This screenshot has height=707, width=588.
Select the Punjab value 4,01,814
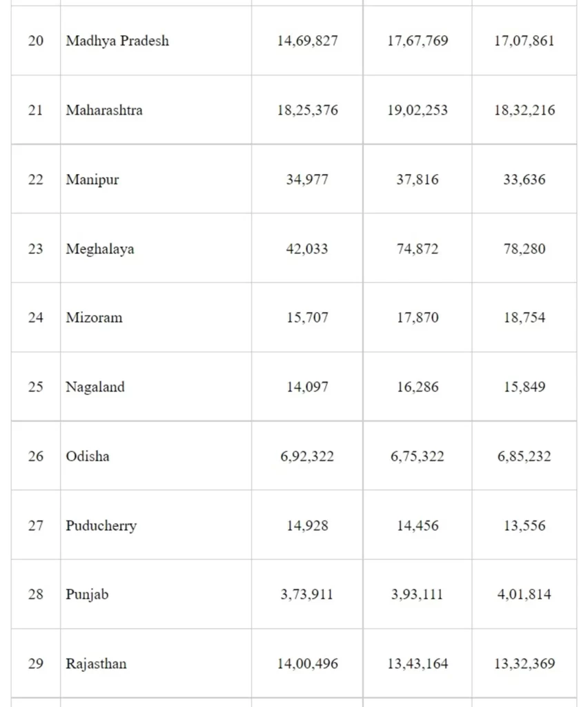point(525,594)
